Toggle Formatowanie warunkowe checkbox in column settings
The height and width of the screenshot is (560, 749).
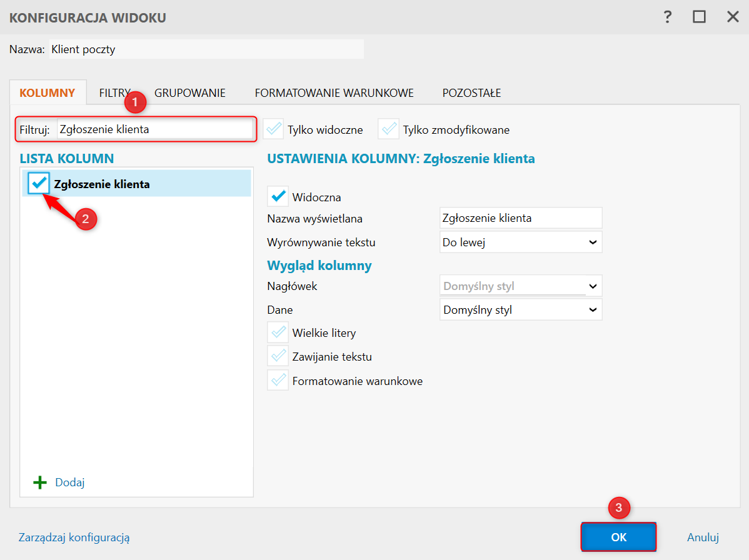(278, 380)
